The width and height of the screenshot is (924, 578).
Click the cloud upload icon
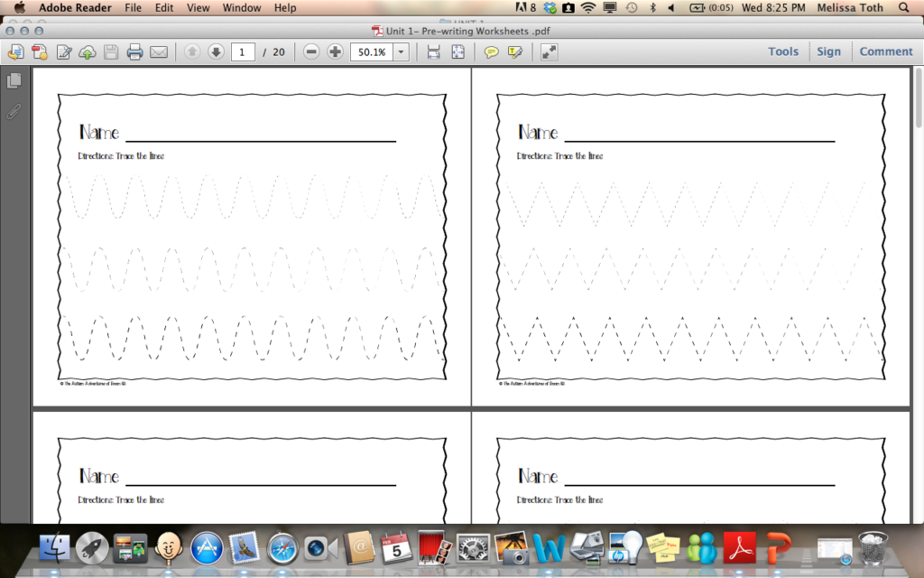click(88, 51)
